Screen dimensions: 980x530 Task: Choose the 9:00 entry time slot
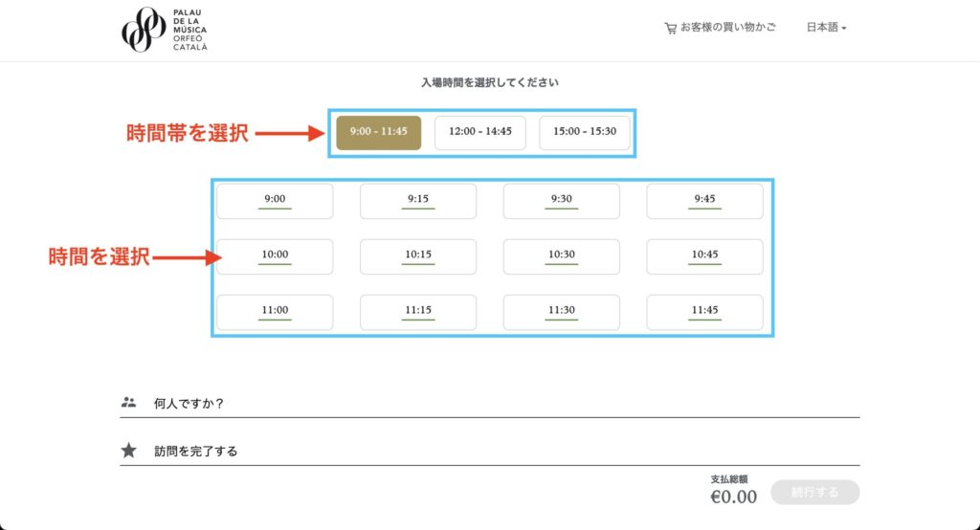(275, 201)
